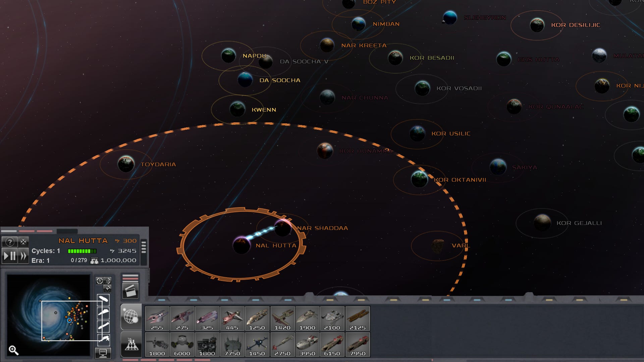Image resolution: width=644 pixels, height=362 pixels.
Task: Select planet Toydaria
Action: click(126, 164)
